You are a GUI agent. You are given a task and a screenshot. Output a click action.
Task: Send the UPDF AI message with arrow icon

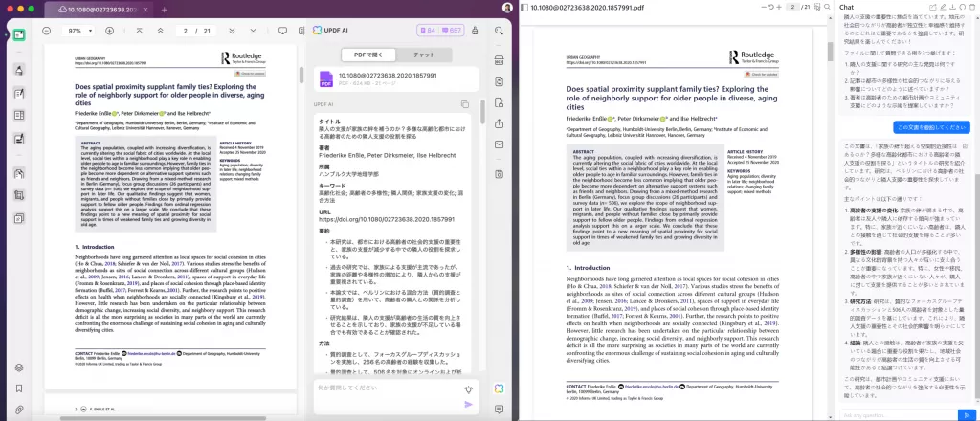pyautogui.click(x=468, y=404)
